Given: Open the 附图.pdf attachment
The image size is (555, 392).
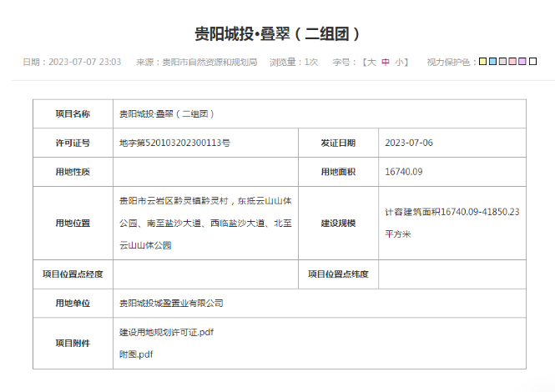Looking at the screenshot, I should (x=136, y=354).
